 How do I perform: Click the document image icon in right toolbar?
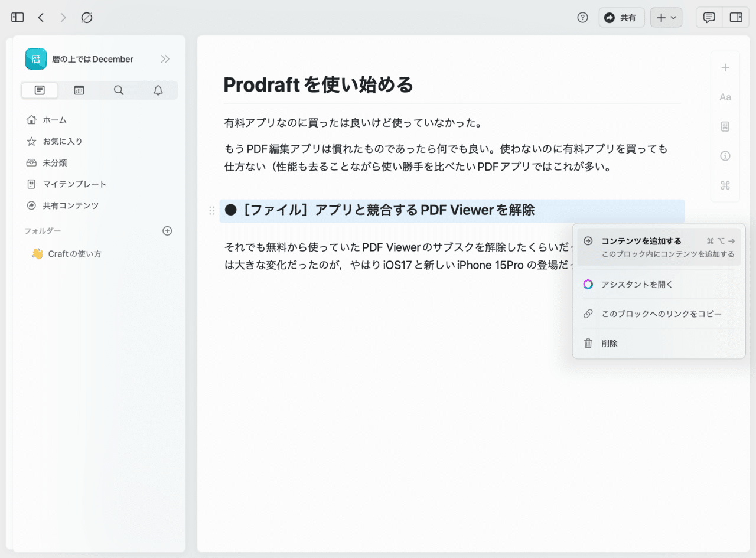725,126
